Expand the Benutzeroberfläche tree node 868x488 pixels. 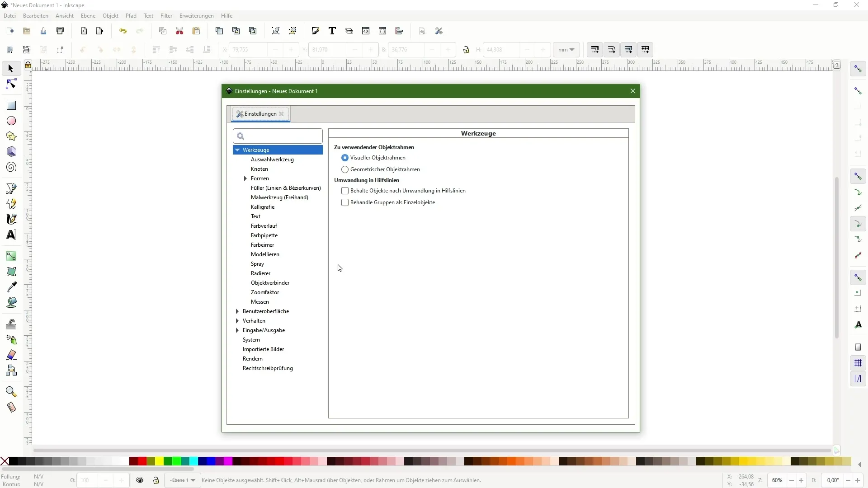pyautogui.click(x=237, y=311)
